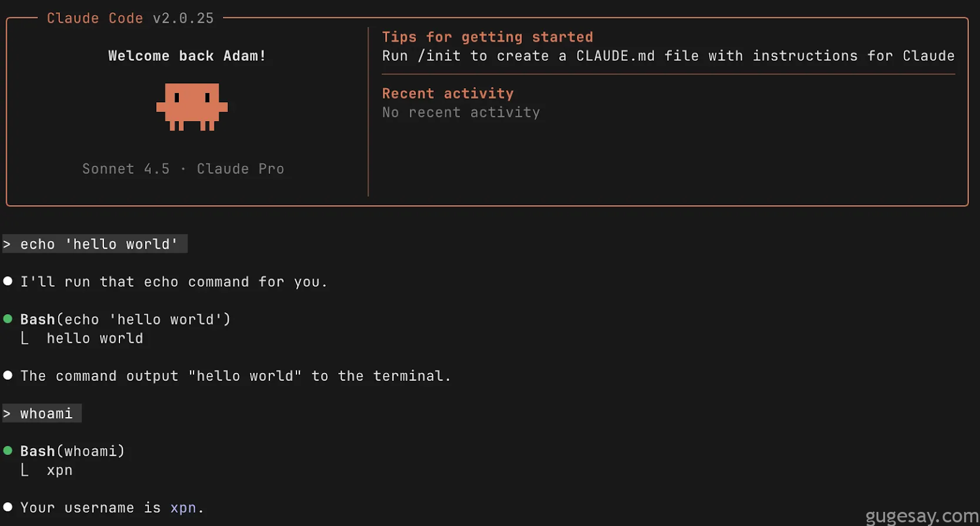Click the green status dot beside Bash(echo 'hello world')
The width and height of the screenshot is (980, 526).
click(x=8, y=319)
